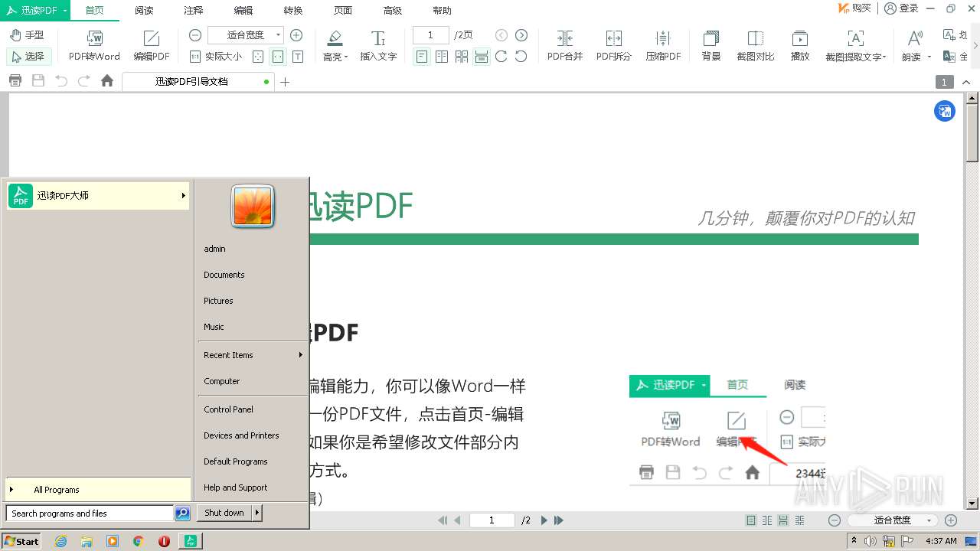
Task: Enable single page view in the toolbar
Action: (422, 57)
